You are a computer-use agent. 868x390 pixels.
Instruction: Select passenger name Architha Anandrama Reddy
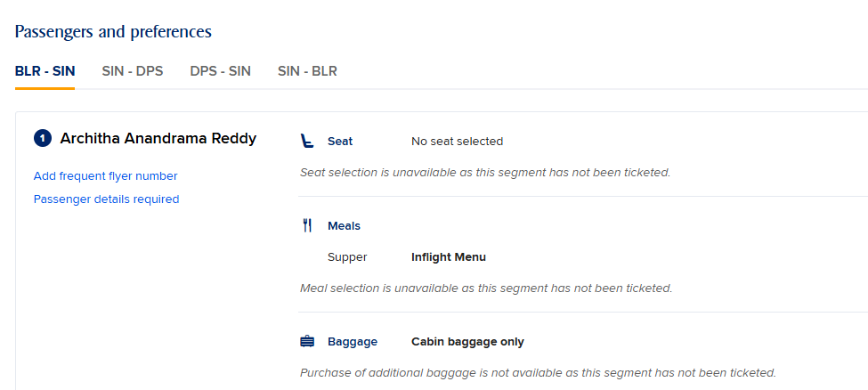click(158, 139)
